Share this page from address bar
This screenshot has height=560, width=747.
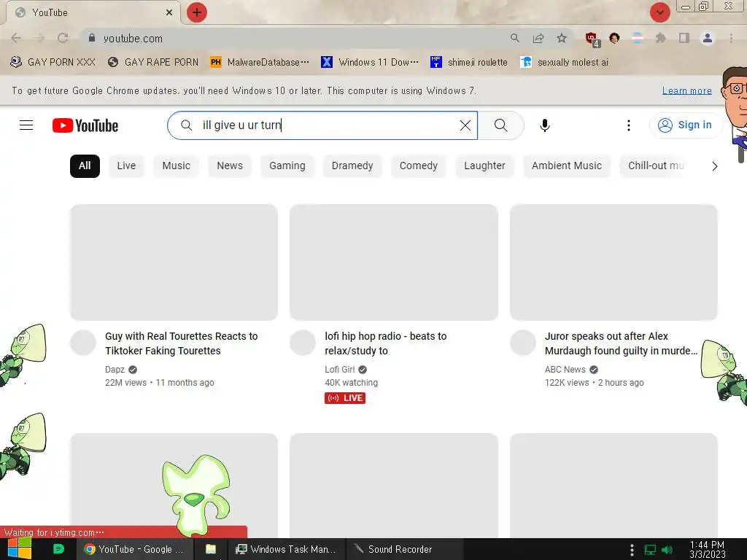(x=538, y=38)
